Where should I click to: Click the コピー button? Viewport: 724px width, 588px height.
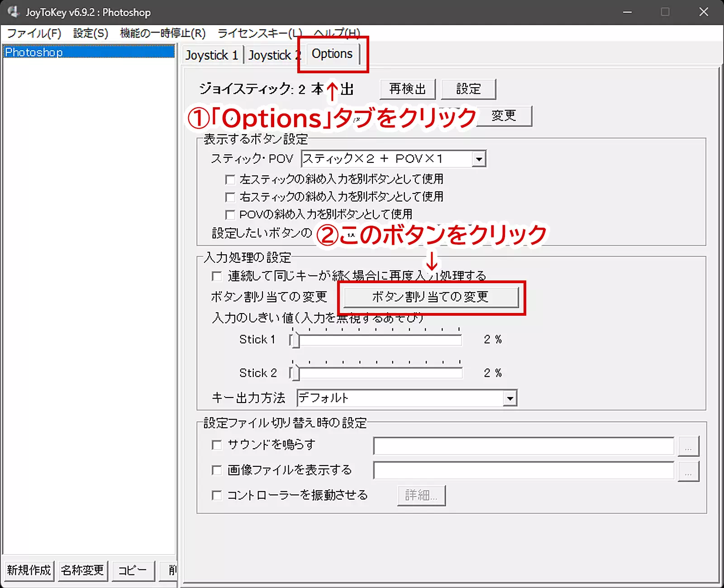[133, 570]
